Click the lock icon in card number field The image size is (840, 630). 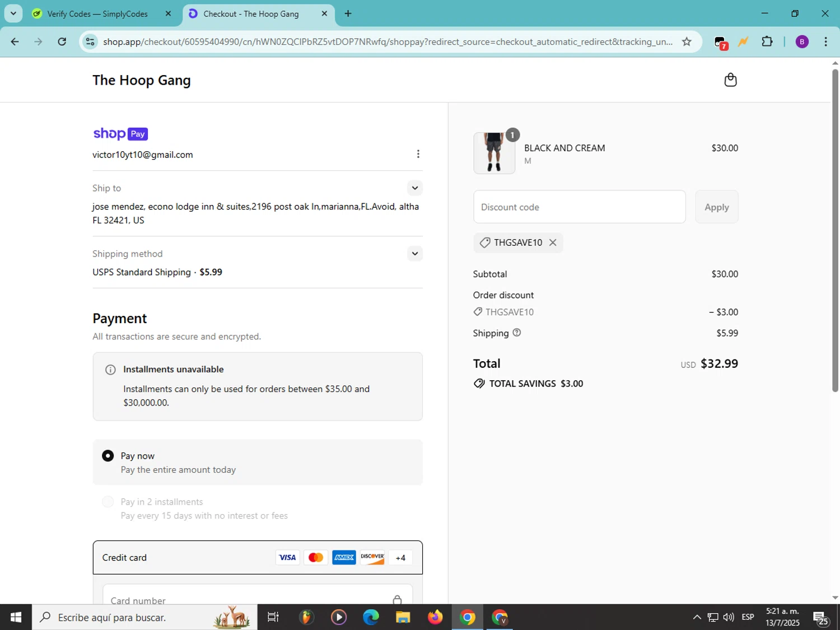(x=397, y=600)
